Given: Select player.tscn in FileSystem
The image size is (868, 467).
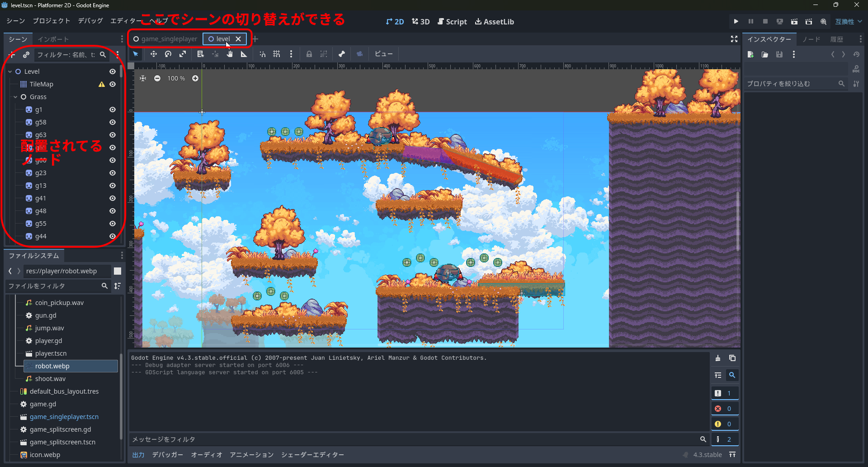Looking at the screenshot, I should coord(51,353).
